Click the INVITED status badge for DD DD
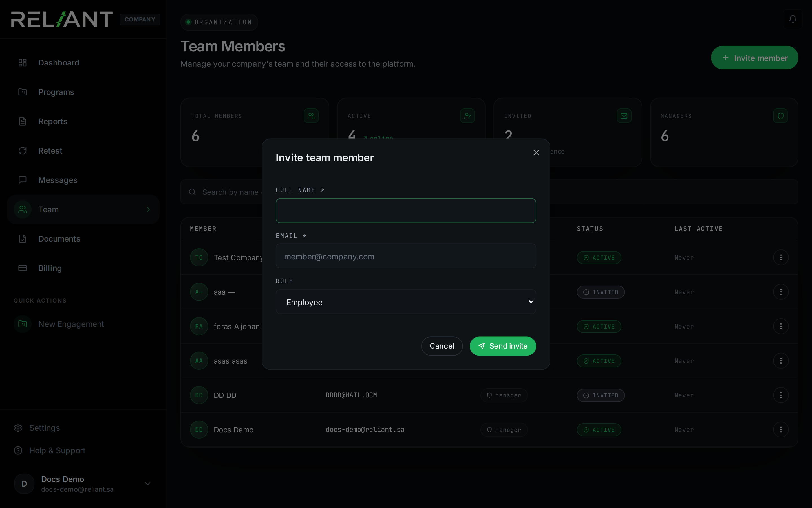Image resolution: width=812 pixels, height=508 pixels. point(601,395)
